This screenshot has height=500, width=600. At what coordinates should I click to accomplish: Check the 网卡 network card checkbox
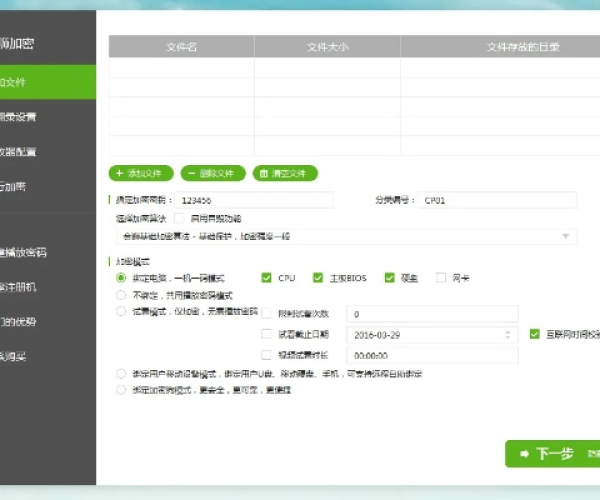click(x=441, y=278)
